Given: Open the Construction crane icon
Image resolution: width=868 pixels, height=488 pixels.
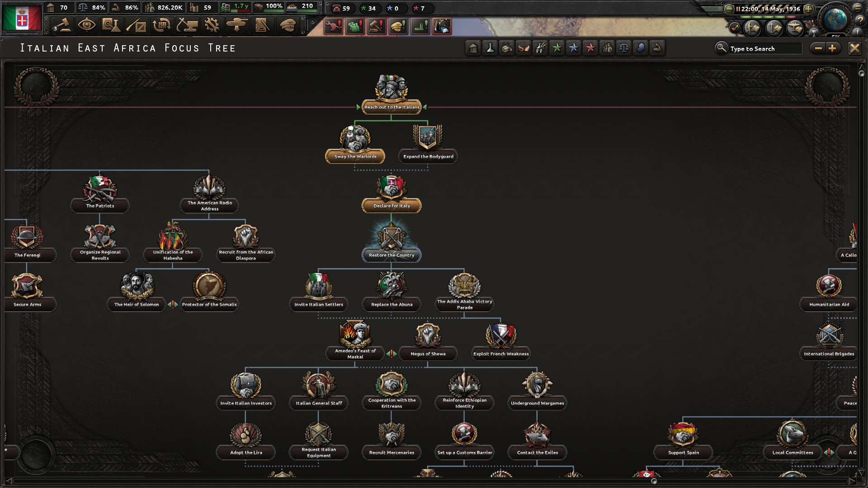Looking at the screenshot, I should [187, 26].
